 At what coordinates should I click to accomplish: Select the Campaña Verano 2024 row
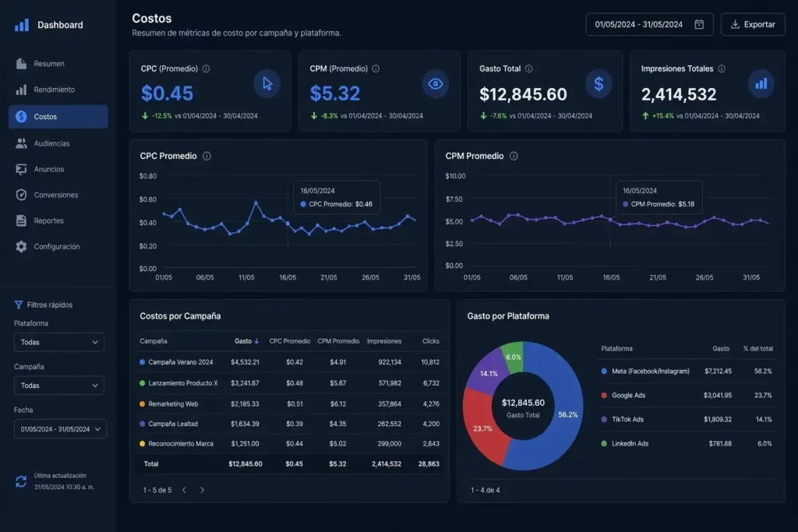180,362
